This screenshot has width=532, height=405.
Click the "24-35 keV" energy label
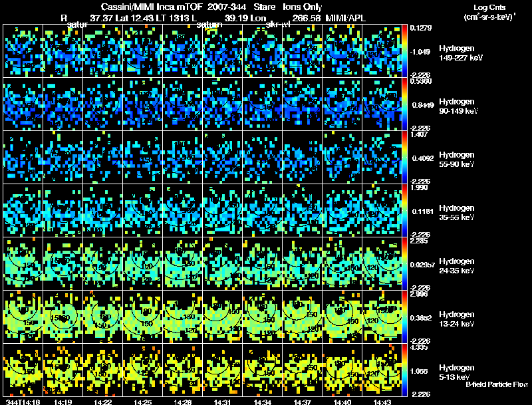[456, 271]
